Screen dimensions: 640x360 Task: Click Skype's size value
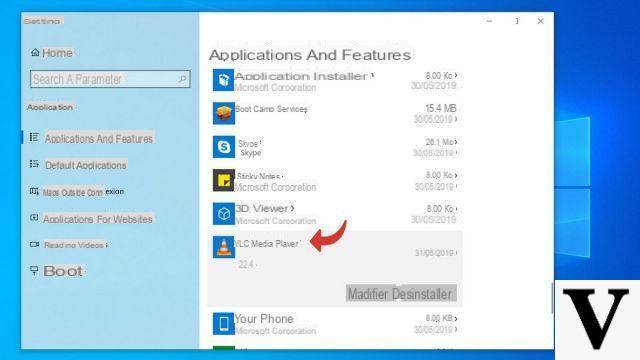pyautogui.click(x=439, y=142)
